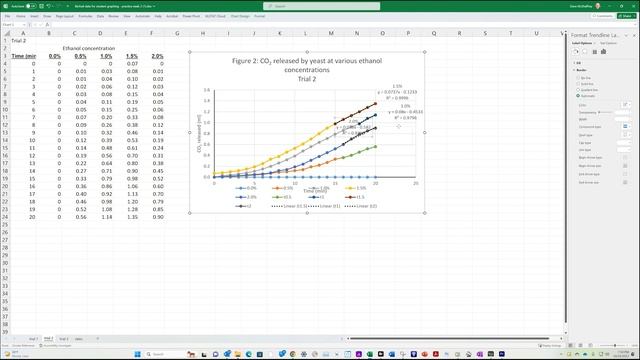Open Microsoft Edge from the taskbar

249,354
